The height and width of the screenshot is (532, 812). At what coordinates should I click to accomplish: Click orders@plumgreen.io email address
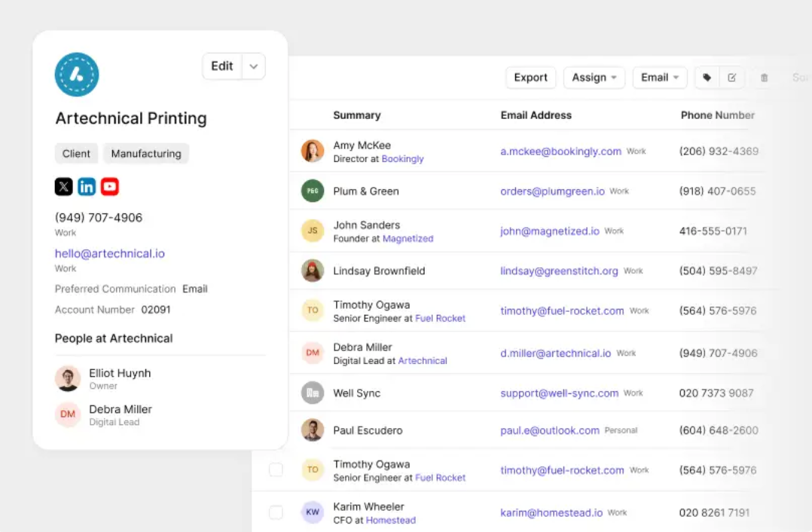(x=553, y=191)
